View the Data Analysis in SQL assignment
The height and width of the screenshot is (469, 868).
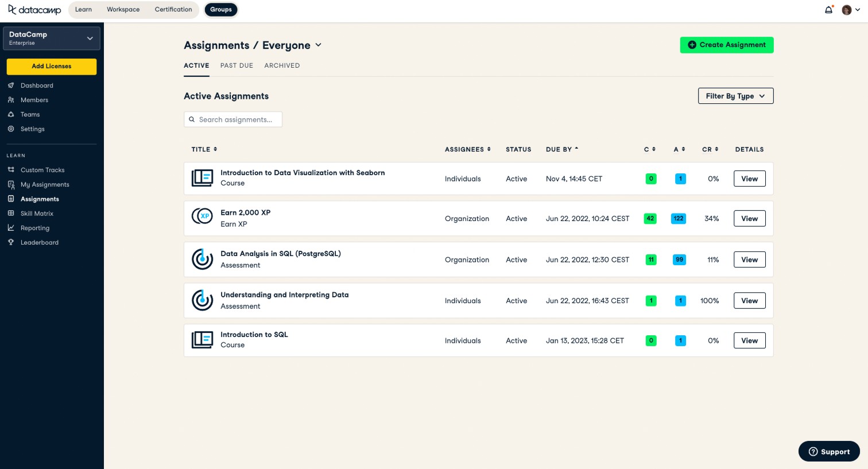(x=749, y=259)
